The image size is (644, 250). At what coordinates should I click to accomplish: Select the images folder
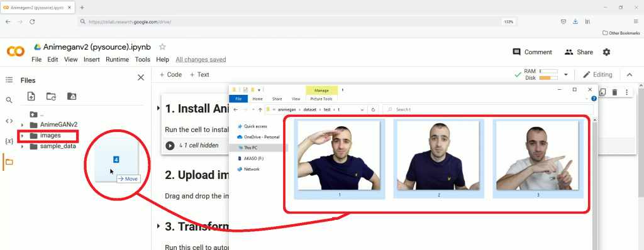(x=50, y=136)
